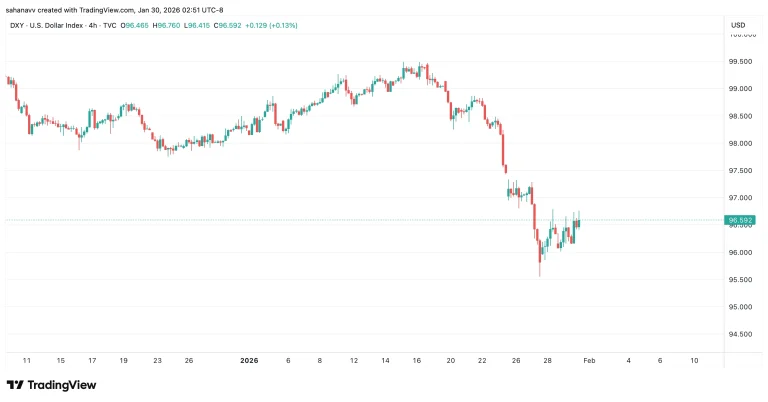
Task: Click the current price tag 96.592
Action: tap(740, 220)
